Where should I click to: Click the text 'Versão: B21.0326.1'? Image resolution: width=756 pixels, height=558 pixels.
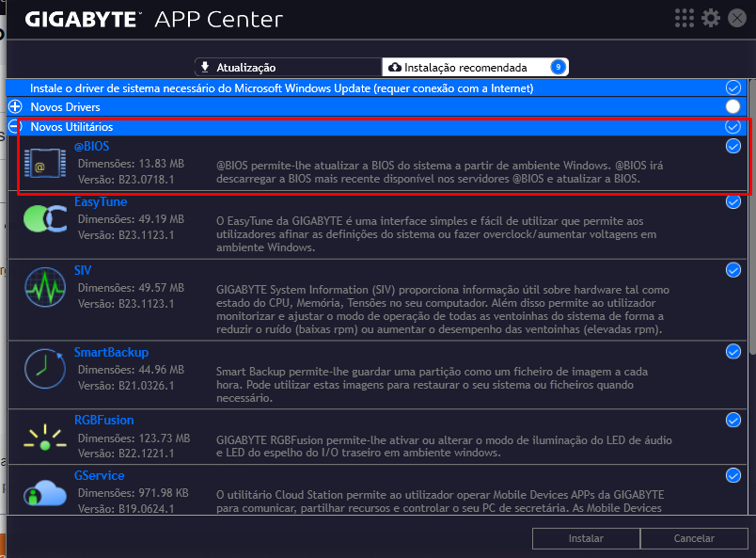(126, 386)
